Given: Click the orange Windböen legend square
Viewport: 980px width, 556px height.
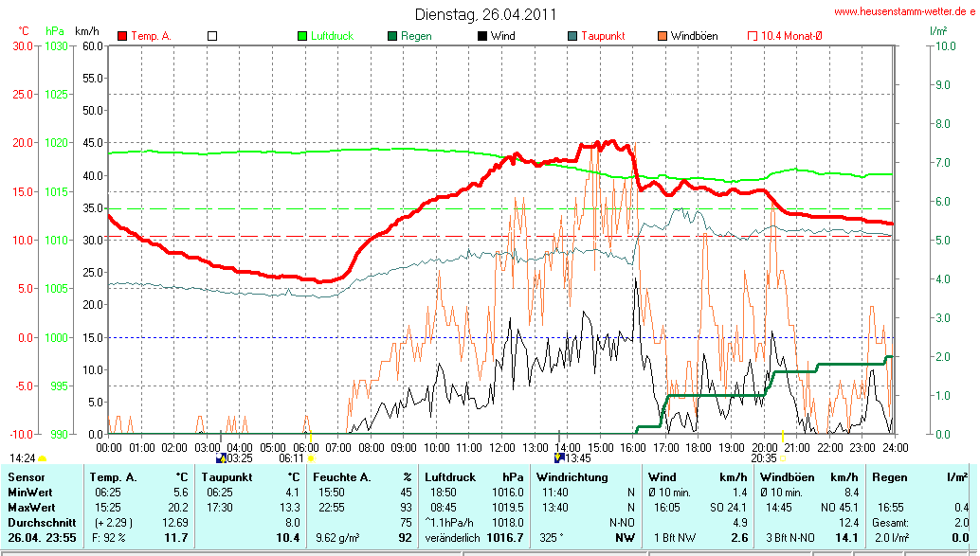Looking at the screenshot, I should click(662, 36).
